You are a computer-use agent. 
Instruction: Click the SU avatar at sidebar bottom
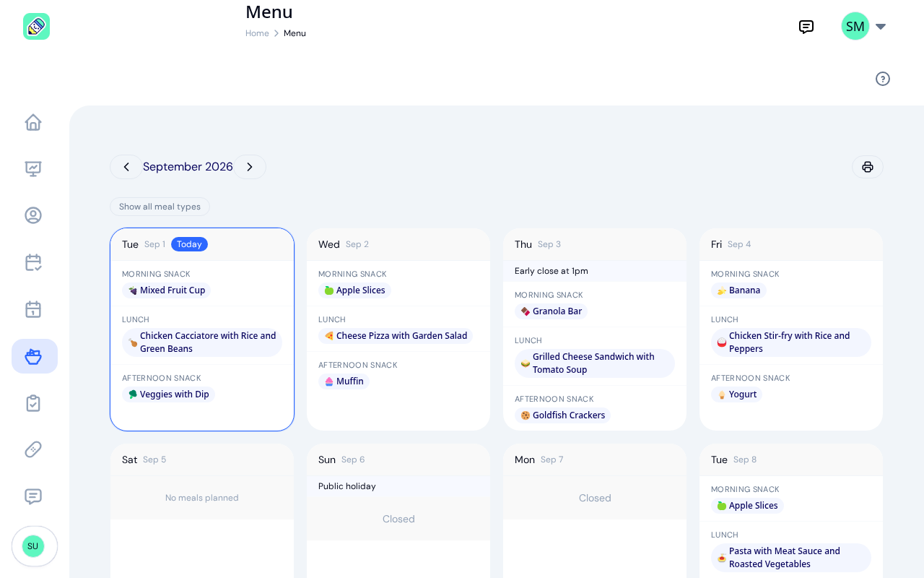pos(34,546)
